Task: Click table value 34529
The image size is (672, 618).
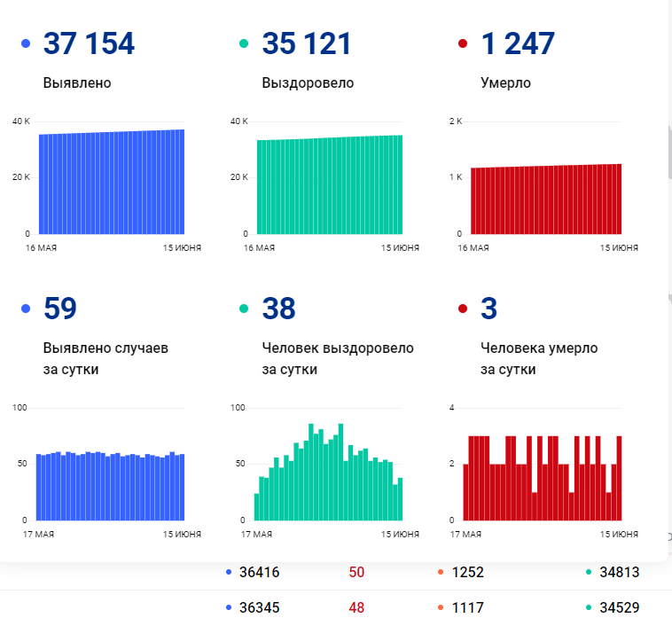Action: (620, 607)
